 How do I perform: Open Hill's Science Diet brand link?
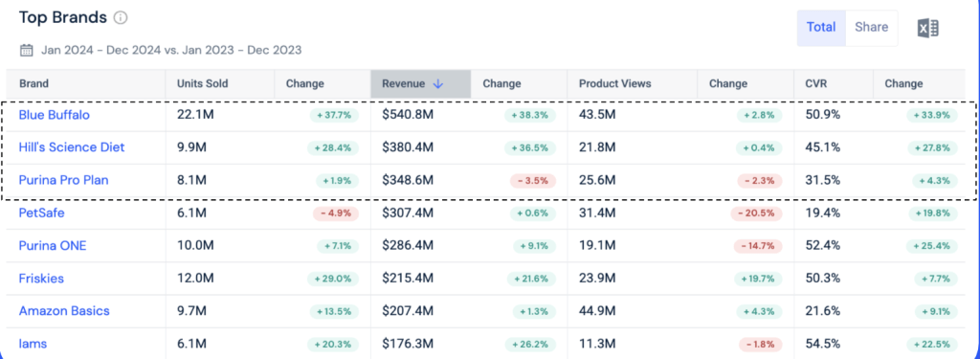pyautogui.click(x=72, y=147)
